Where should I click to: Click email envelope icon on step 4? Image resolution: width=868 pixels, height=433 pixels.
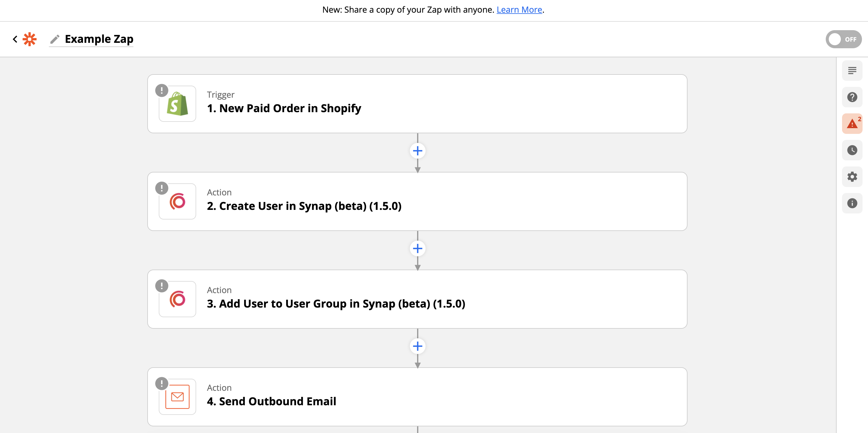[x=177, y=397]
